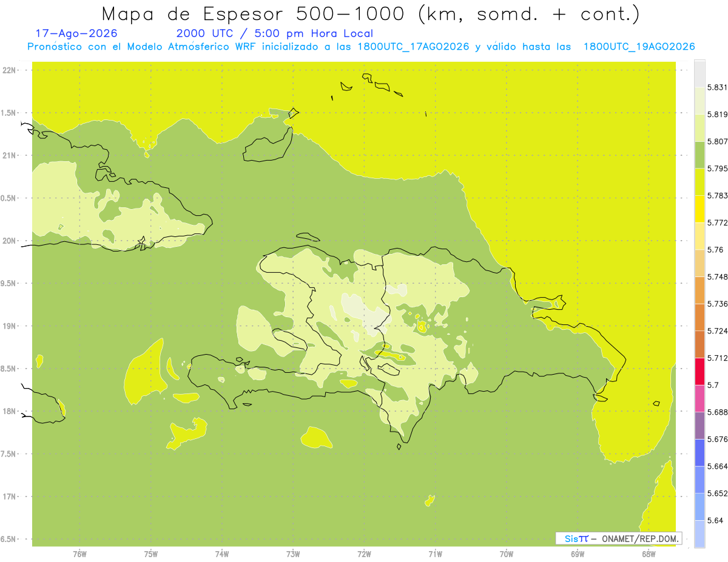Select the '71W' longitude label

pos(435,554)
